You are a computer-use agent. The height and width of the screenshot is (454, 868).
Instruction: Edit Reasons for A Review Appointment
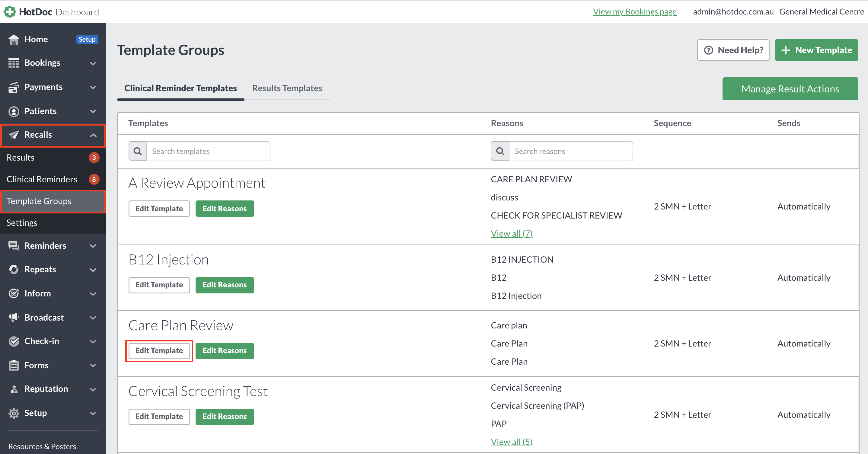click(225, 209)
